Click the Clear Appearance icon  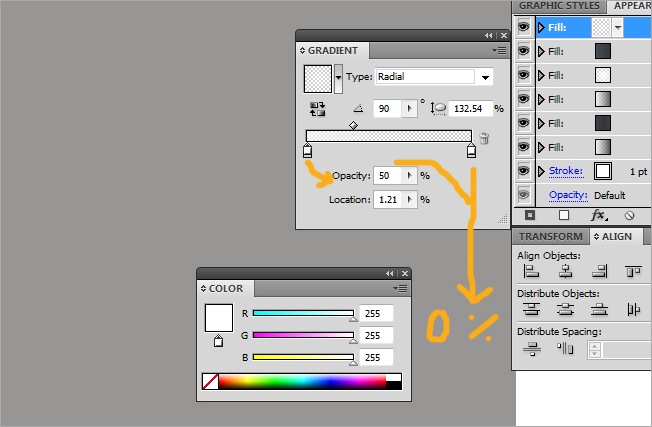630,215
